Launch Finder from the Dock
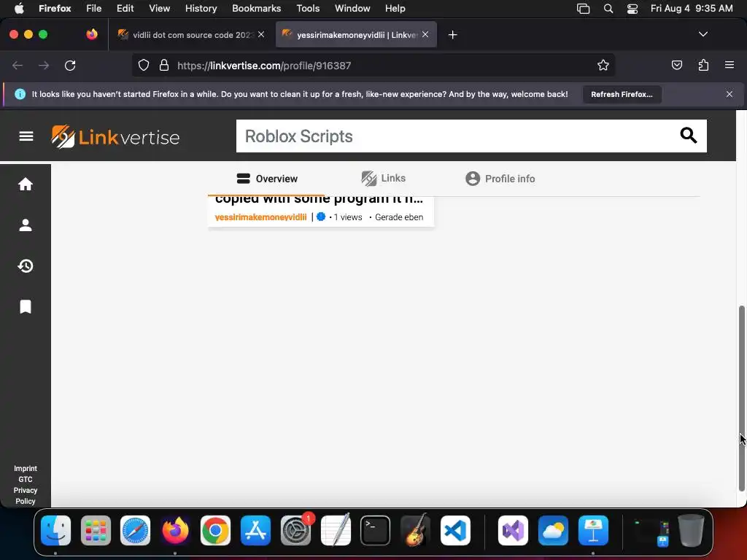747x560 pixels. [x=55, y=530]
